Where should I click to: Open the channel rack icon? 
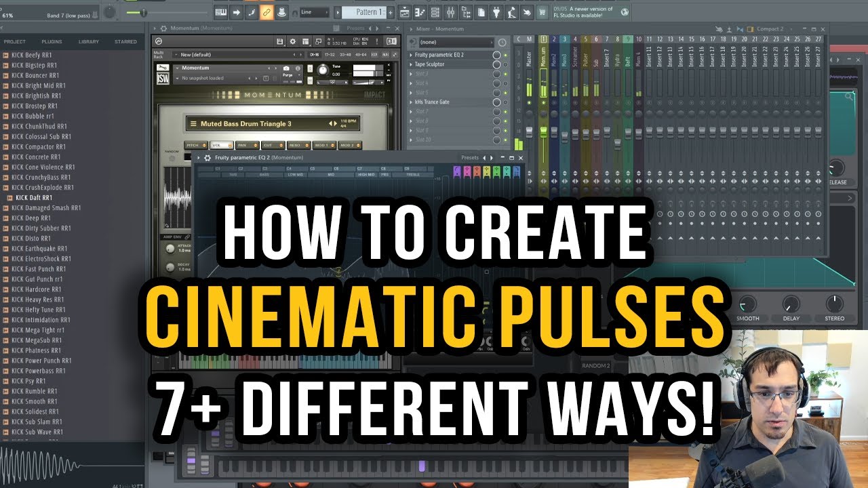pos(435,12)
